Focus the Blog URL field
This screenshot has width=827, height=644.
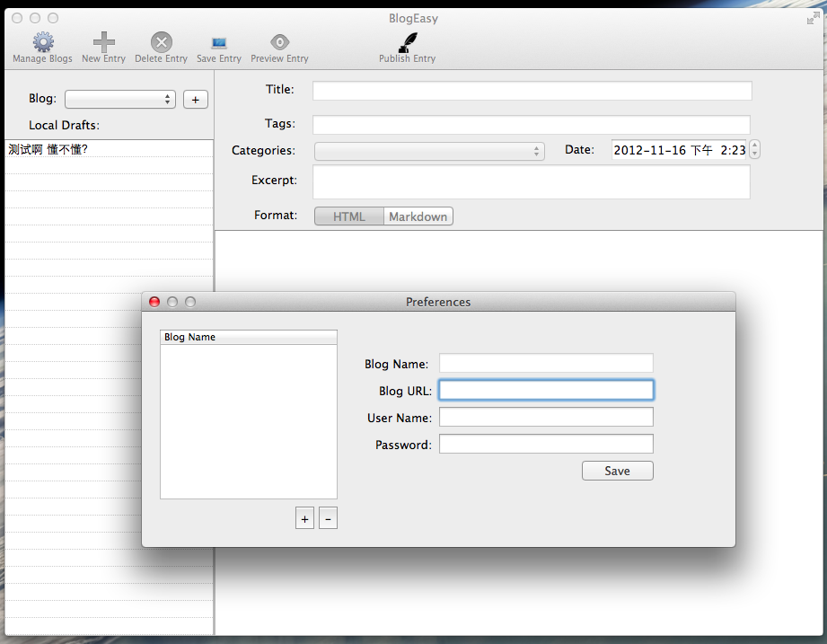[546, 391]
